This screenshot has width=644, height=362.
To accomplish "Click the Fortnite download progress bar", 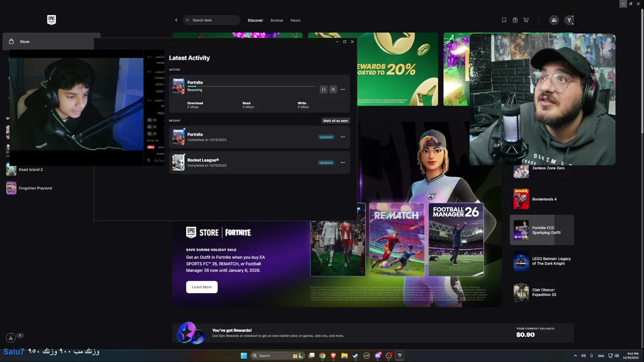I will coord(252,86).
